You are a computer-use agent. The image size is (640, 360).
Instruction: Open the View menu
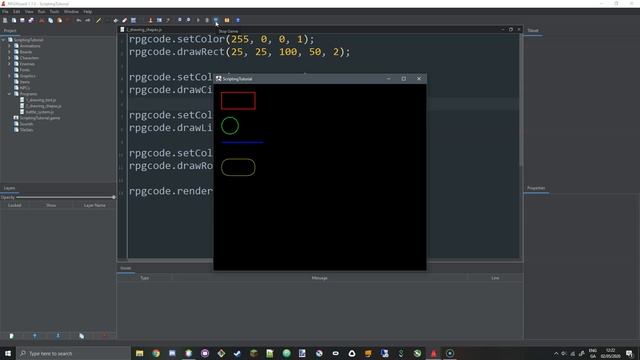coord(29,12)
